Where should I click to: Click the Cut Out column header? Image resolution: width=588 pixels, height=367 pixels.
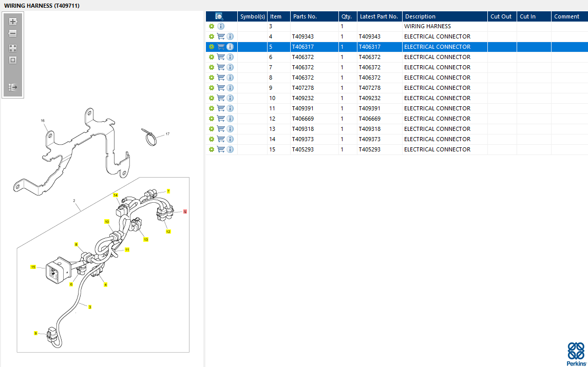coord(502,16)
